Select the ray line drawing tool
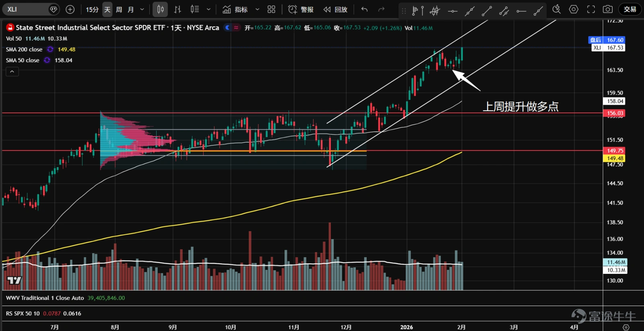 coord(538,11)
